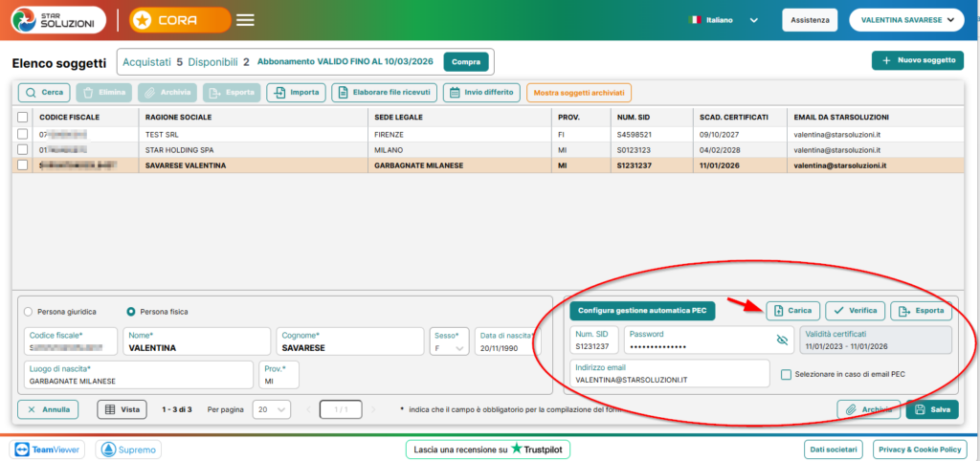This screenshot has height=461, width=980.
Task: Click the Num. SID input field
Action: (x=593, y=340)
